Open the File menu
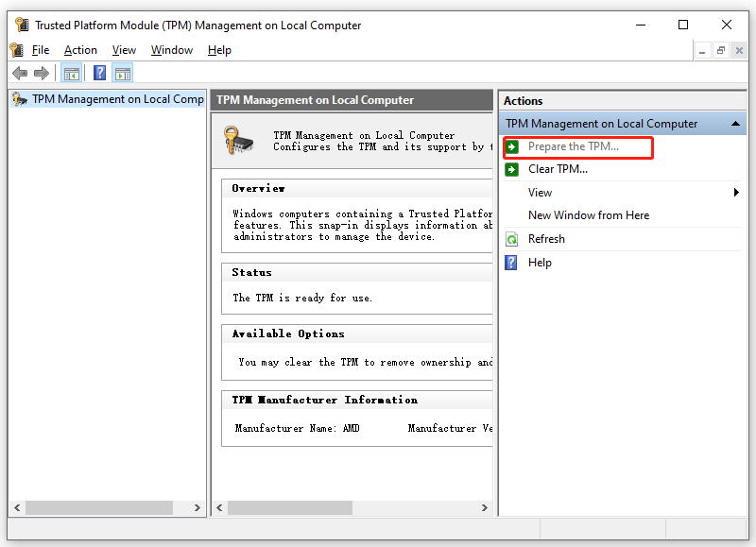This screenshot has width=756, height=547. click(x=41, y=50)
